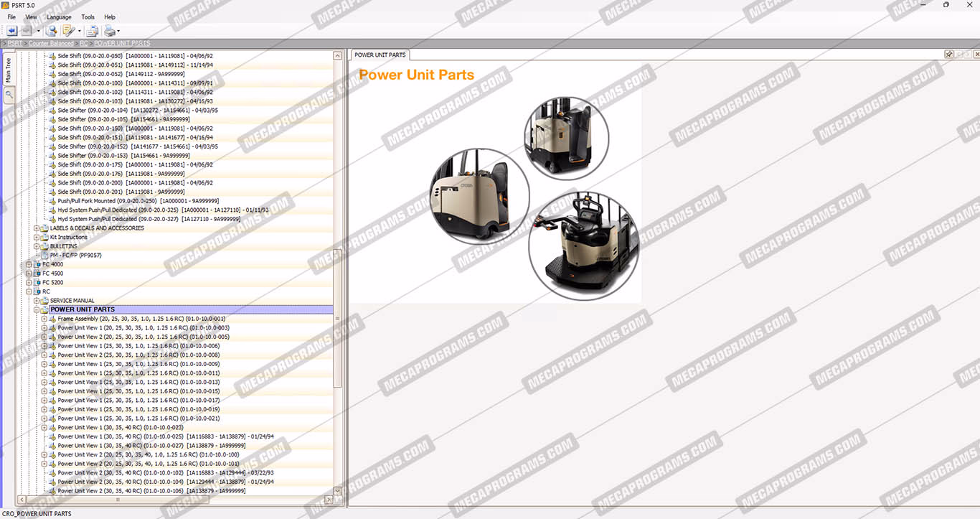Click Counter Balanced breadcrumb link
This screenshot has width=980, height=519.
click(51, 44)
